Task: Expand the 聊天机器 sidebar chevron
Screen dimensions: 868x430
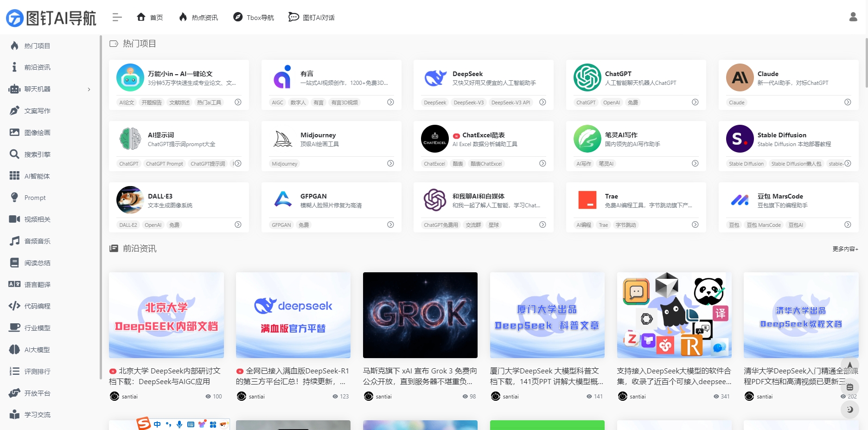Action: [x=89, y=90]
